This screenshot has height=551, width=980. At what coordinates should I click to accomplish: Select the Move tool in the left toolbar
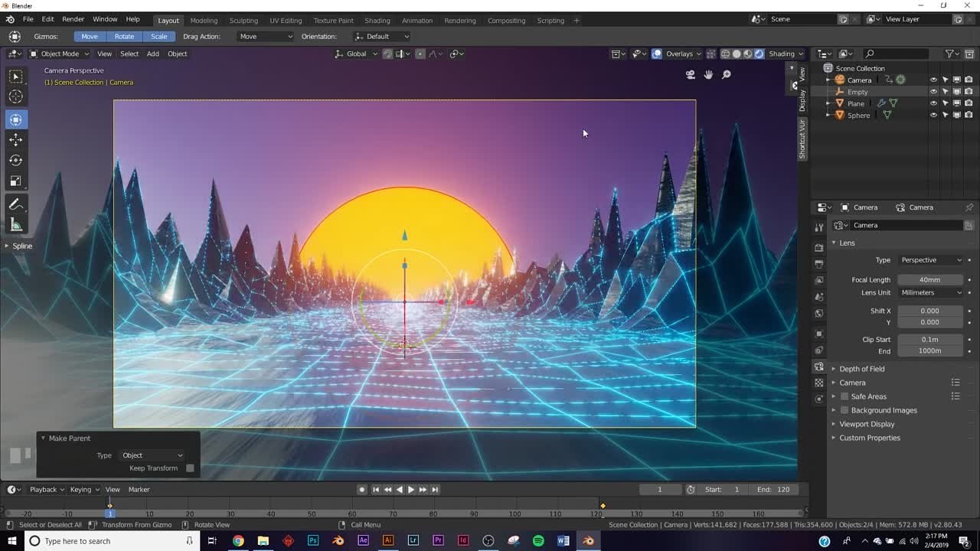[17, 140]
